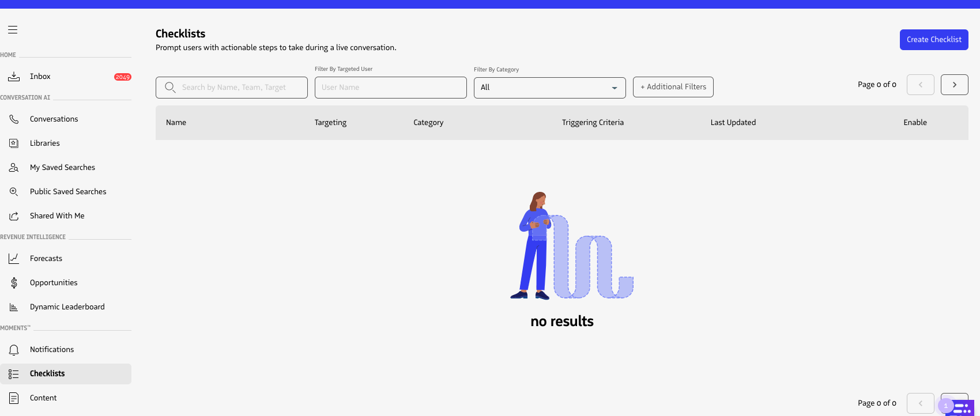The height and width of the screenshot is (416, 980).
Task: Select Forecasts menu item
Action: coord(46,259)
